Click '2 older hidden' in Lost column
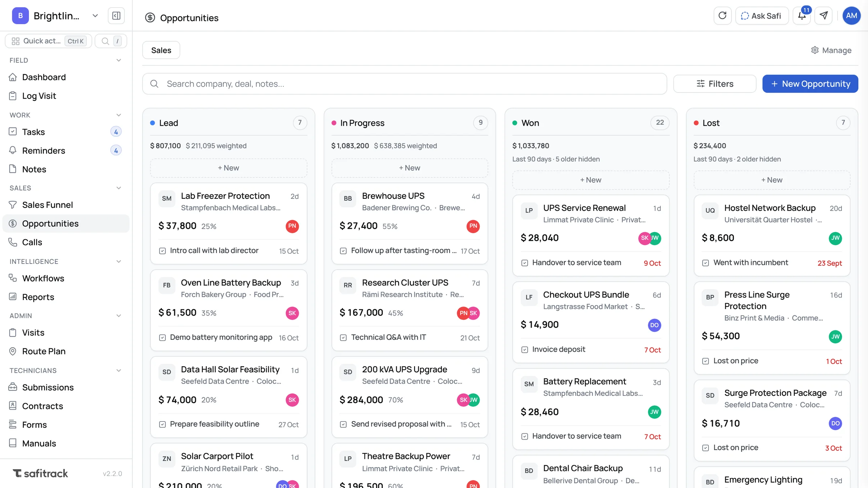868x488 pixels. coord(759,159)
